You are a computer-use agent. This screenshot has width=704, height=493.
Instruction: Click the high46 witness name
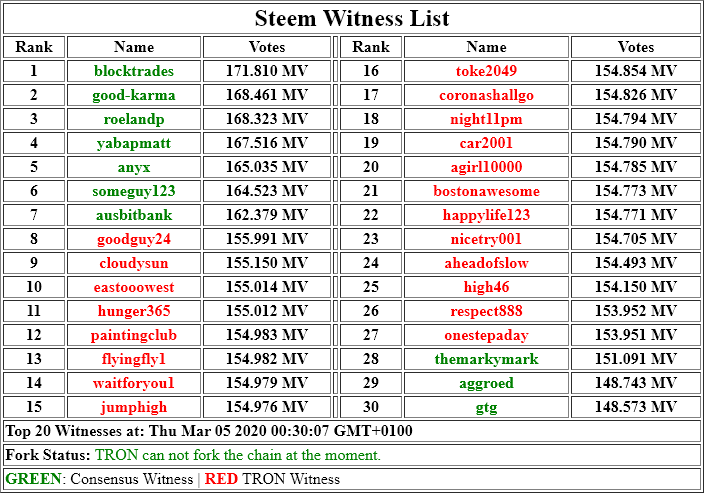point(486,287)
